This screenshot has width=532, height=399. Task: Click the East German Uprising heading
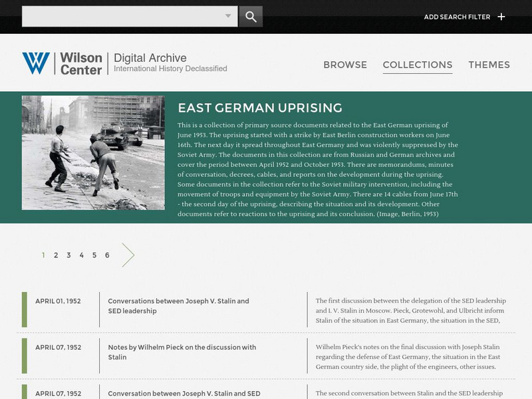tap(260, 108)
